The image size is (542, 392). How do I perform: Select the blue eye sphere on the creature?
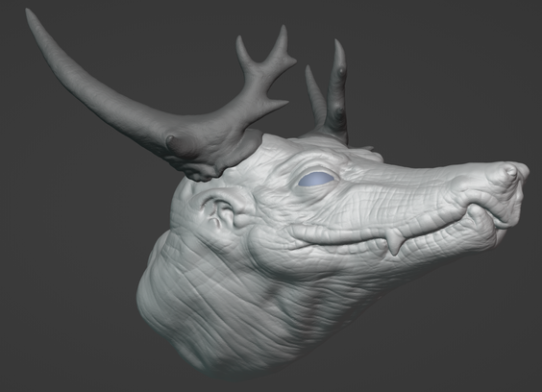click(316, 180)
